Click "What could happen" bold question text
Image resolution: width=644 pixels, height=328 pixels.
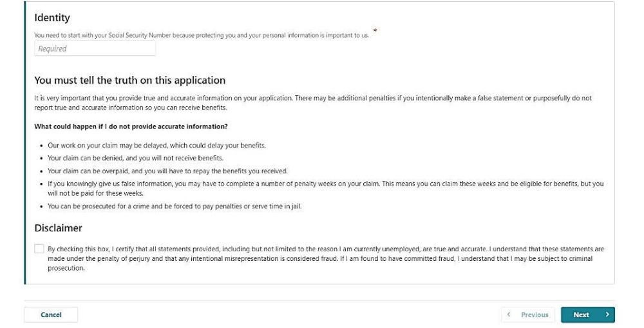tap(131, 126)
